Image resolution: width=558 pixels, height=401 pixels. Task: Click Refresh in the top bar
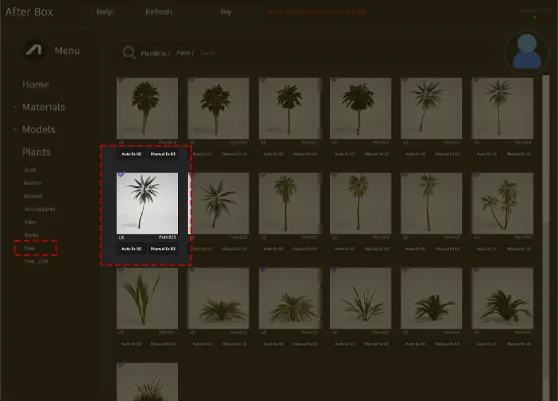[158, 12]
